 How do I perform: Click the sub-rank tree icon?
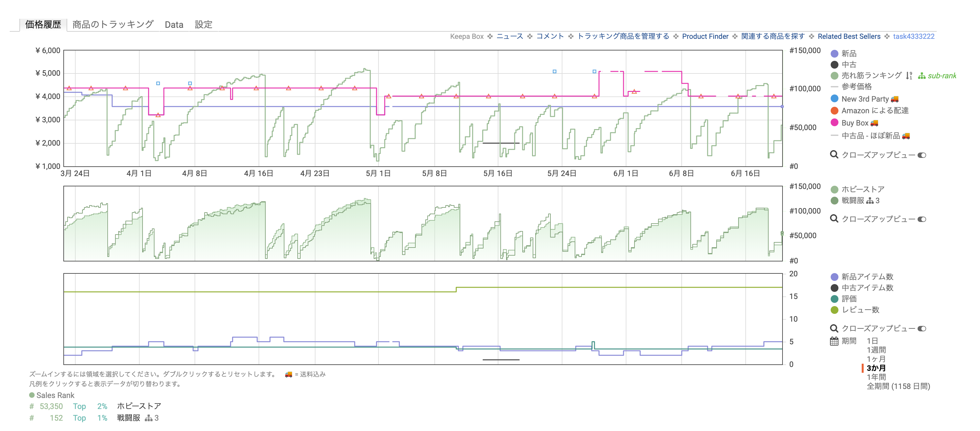[x=921, y=76]
